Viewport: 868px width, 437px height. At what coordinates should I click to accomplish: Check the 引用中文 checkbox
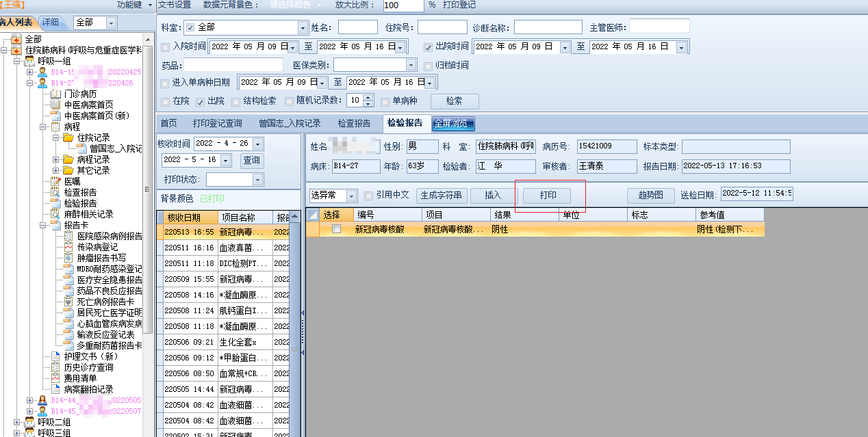coord(368,195)
